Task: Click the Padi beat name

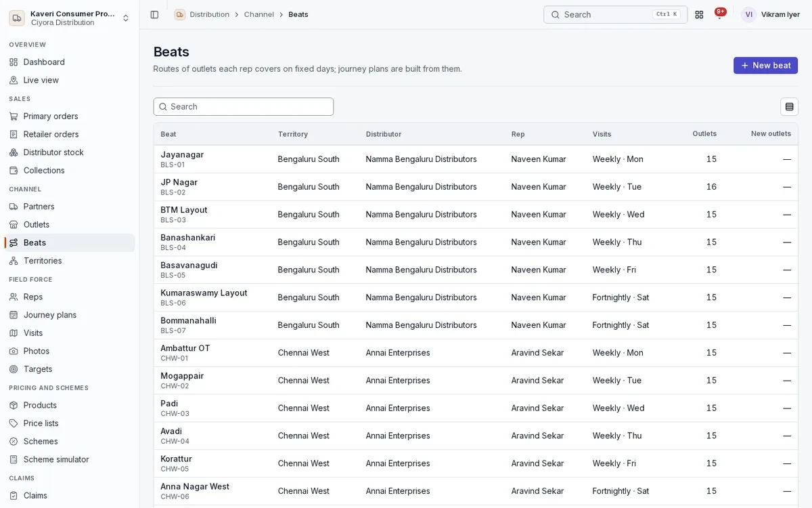Action: click(169, 404)
